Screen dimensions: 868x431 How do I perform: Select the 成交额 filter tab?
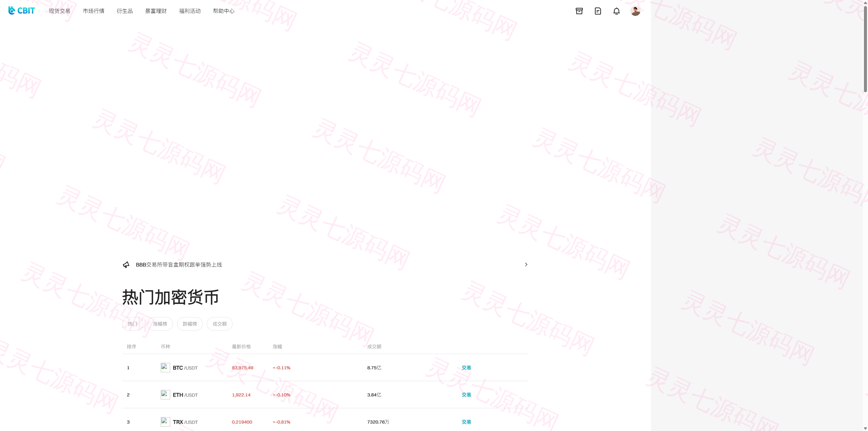pos(220,324)
